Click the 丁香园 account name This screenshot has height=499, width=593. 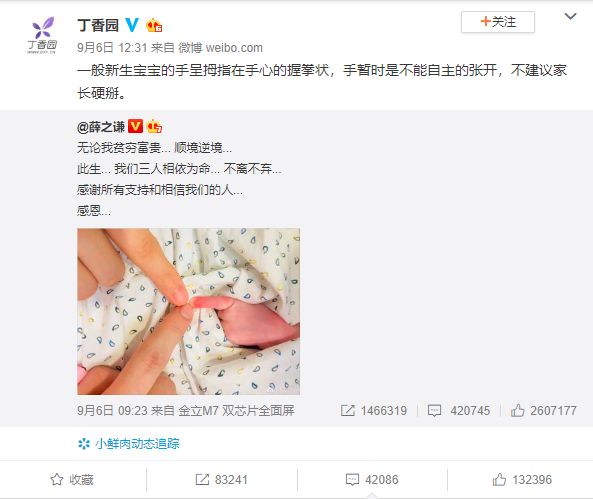coord(98,25)
